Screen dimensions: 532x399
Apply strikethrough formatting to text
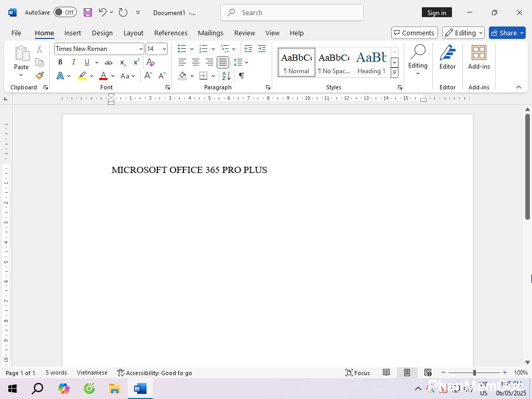pyautogui.click(x=109, y=62)
